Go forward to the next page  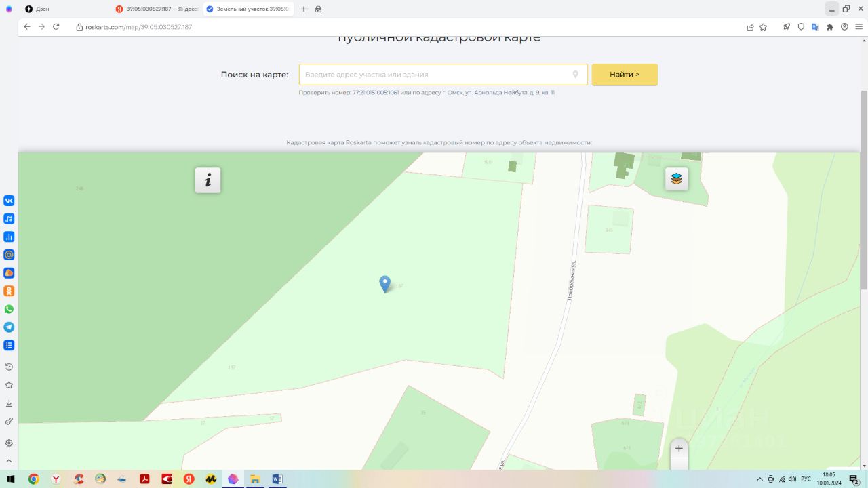[x=41, y=27]
